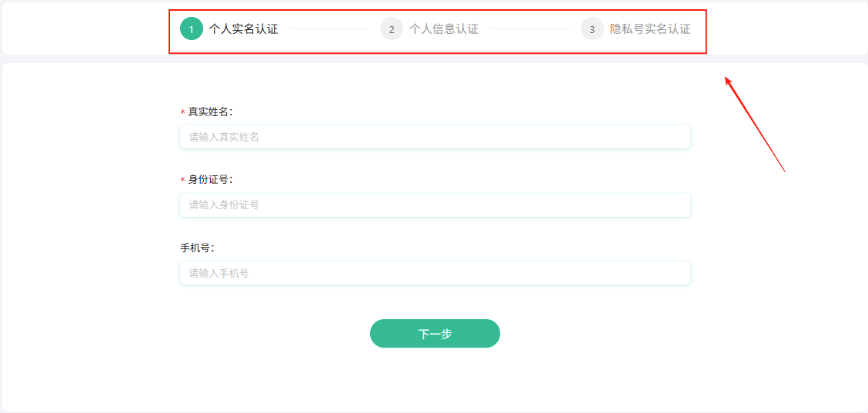This screenshot has height=413, width=868.
Task: Click the 真实姓名 field label
Action: pyautogui.click(x=210, y=112)
